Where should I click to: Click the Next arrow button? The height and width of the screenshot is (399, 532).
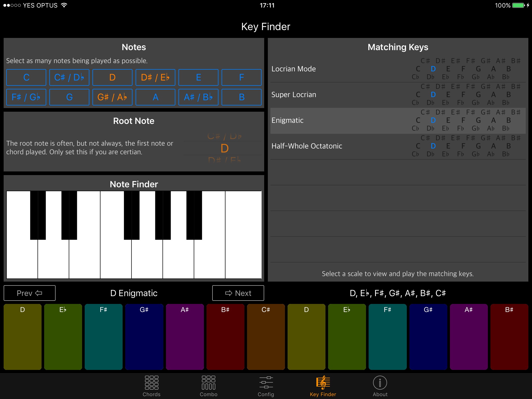(238, 293)
